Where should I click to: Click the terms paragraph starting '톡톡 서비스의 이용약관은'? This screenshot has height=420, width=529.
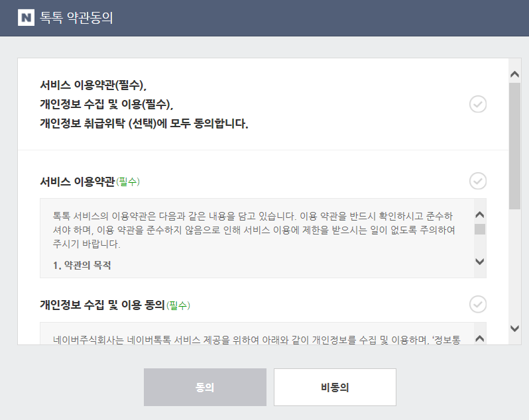click(x=254, y=230)
